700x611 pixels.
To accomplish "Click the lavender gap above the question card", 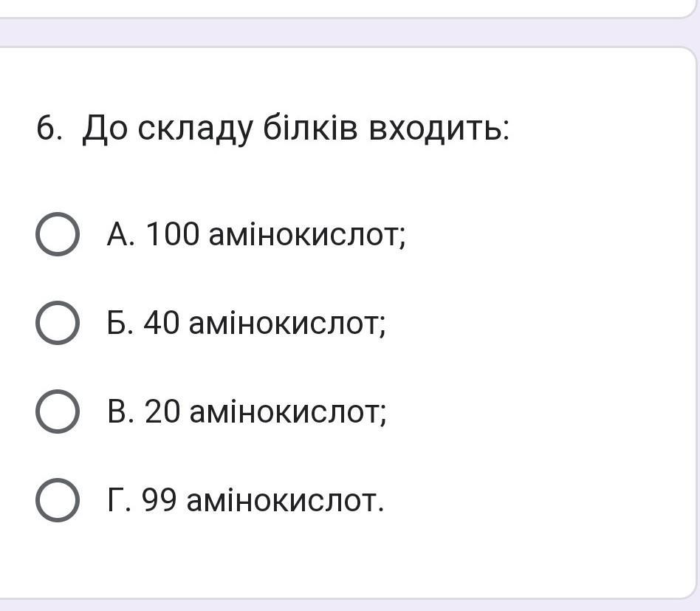I will coord(347,33).
